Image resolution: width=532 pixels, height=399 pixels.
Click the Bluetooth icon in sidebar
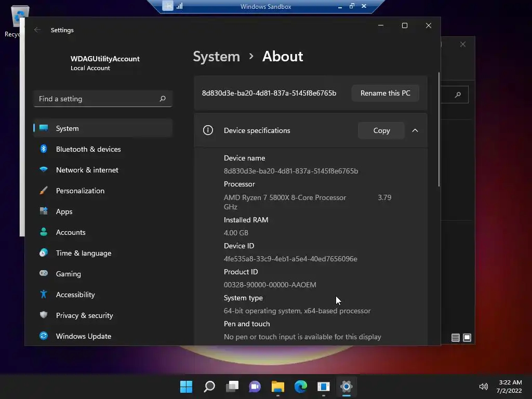[x=44, y=149]
